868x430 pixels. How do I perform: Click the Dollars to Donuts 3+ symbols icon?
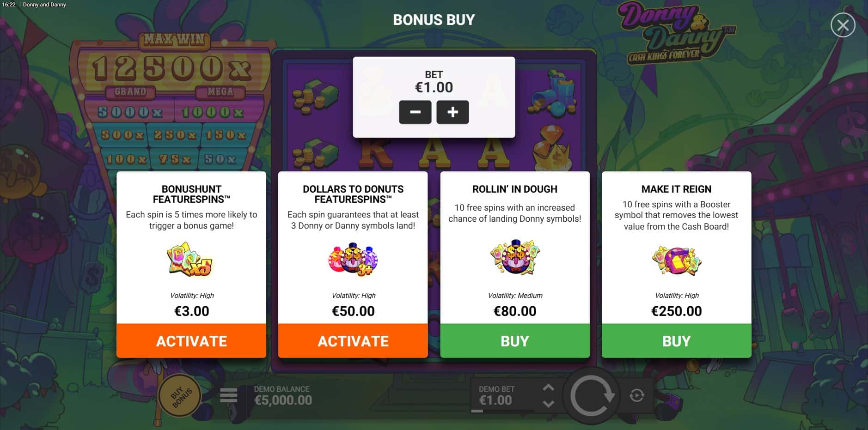pos(353,259)
